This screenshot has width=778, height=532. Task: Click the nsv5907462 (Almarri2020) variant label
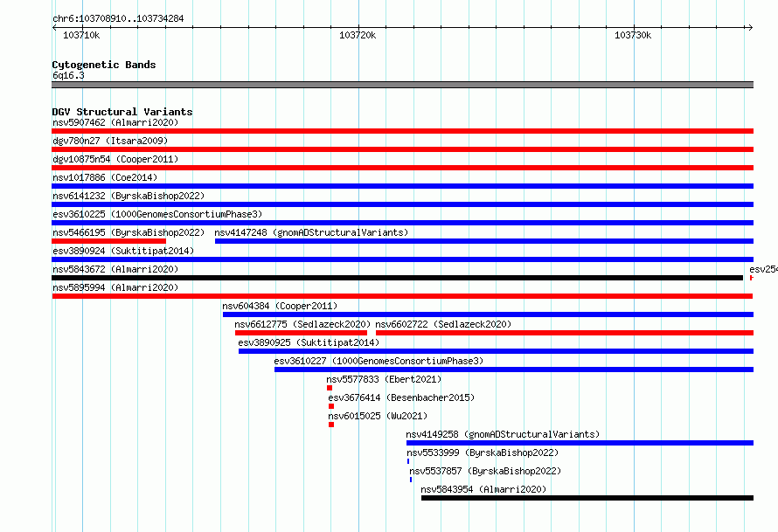point(115,122)
